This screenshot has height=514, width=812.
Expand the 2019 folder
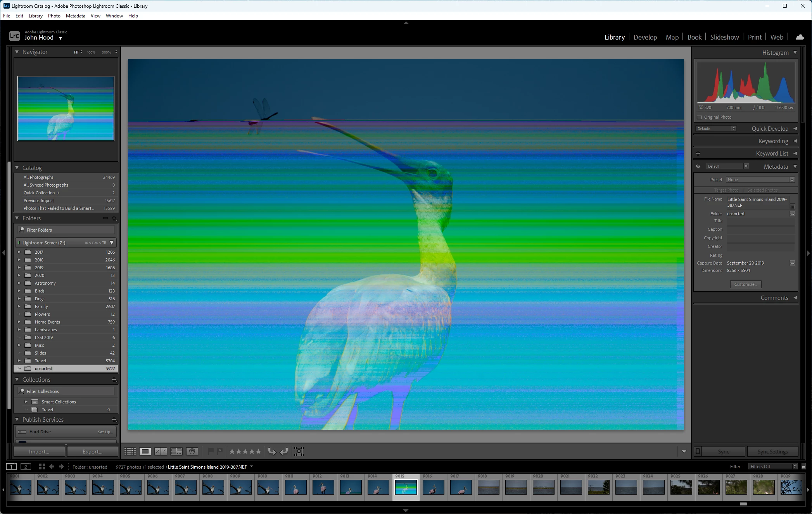[x=19, y=268]
